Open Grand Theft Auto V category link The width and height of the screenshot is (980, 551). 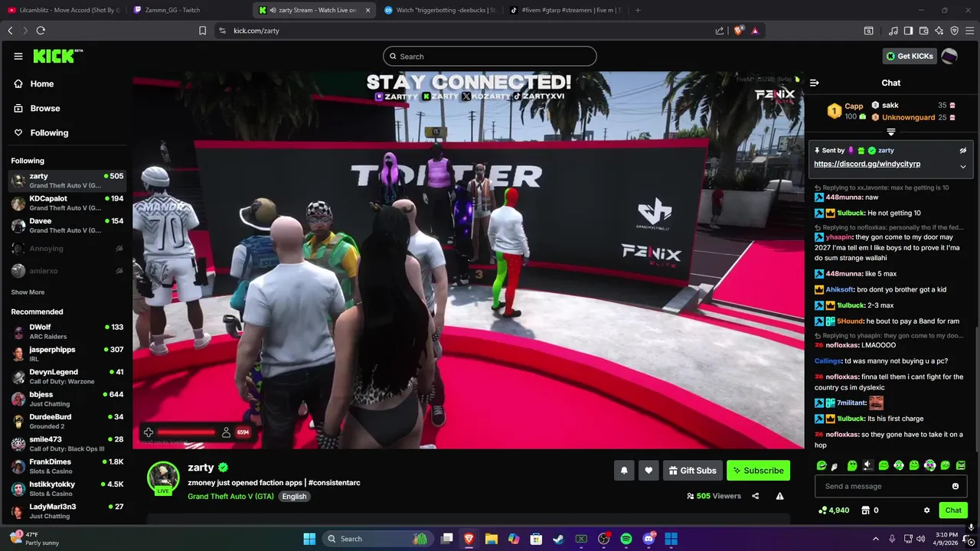[x=230, y=496]
